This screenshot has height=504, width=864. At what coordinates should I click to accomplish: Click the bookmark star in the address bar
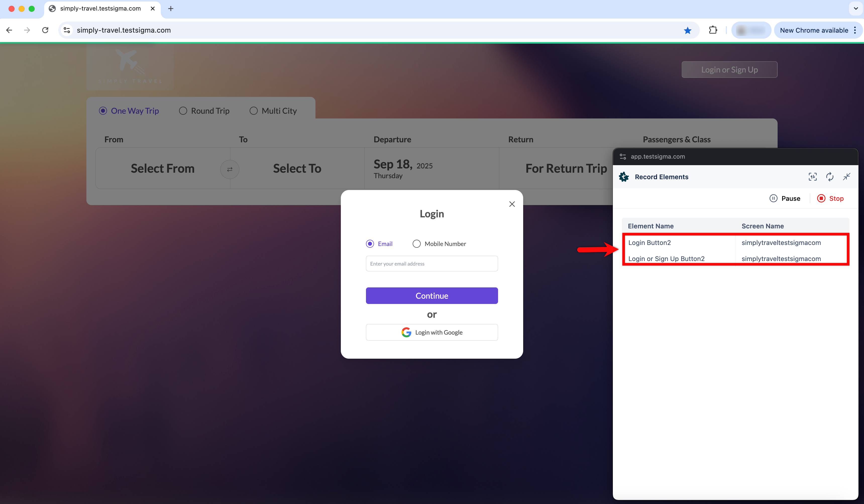pos(687,30)
